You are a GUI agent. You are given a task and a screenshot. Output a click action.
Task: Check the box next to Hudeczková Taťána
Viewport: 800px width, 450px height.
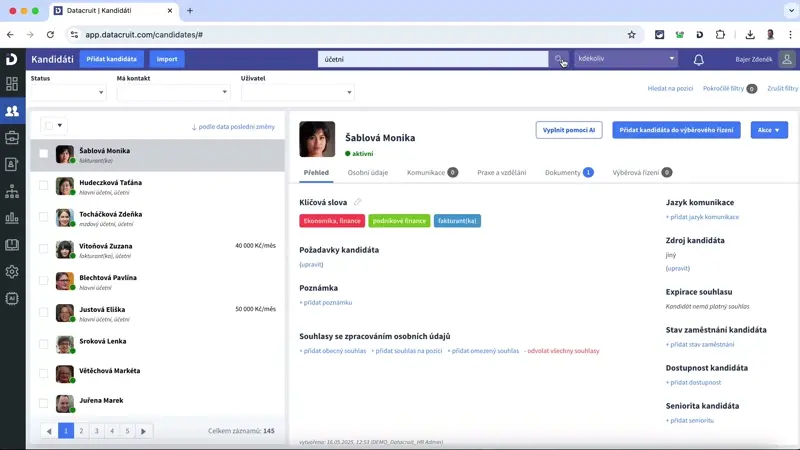tap(43, 185)
